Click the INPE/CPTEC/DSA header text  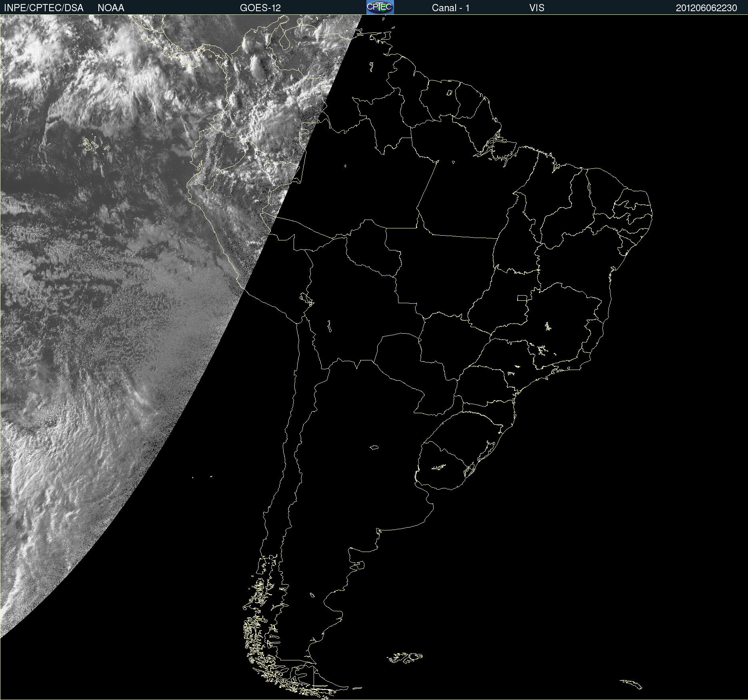coord(44,8)
